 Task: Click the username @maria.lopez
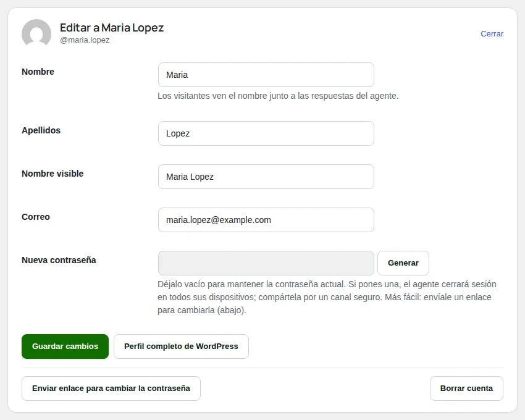click(x=85, y=40)
